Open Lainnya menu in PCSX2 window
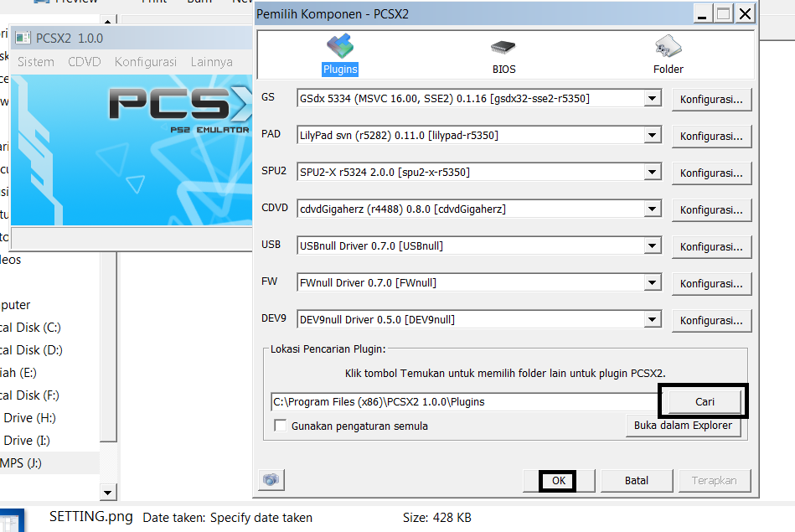Viewport: 795px width, 532px height. tap(212, 62)
